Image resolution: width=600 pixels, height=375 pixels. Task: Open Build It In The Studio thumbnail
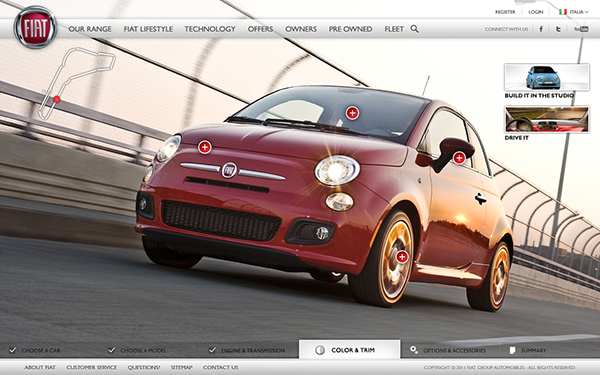coord(547,81)
